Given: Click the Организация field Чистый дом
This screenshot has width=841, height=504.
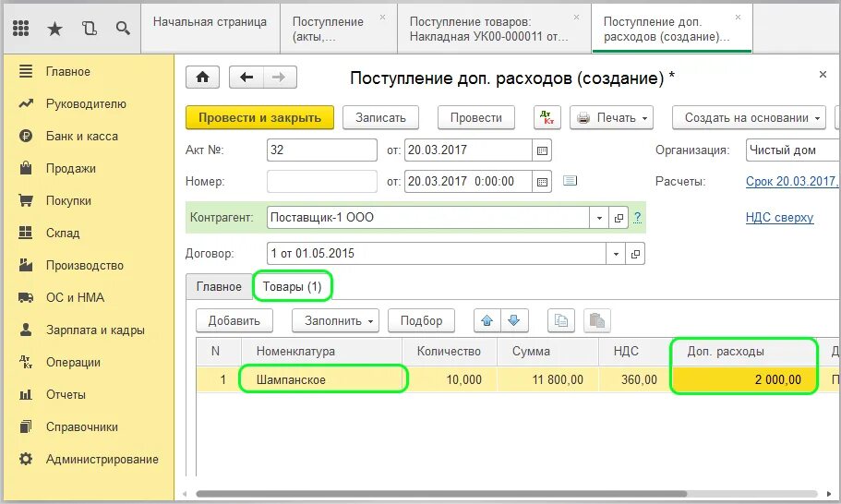Looking at the screenshot, I should click(792, 150).
